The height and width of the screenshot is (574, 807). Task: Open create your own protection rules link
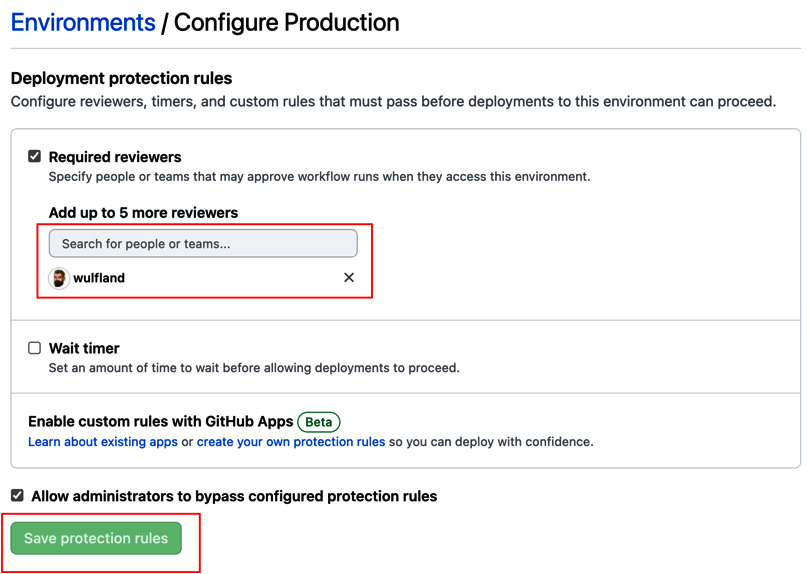(x=291, y=442)
